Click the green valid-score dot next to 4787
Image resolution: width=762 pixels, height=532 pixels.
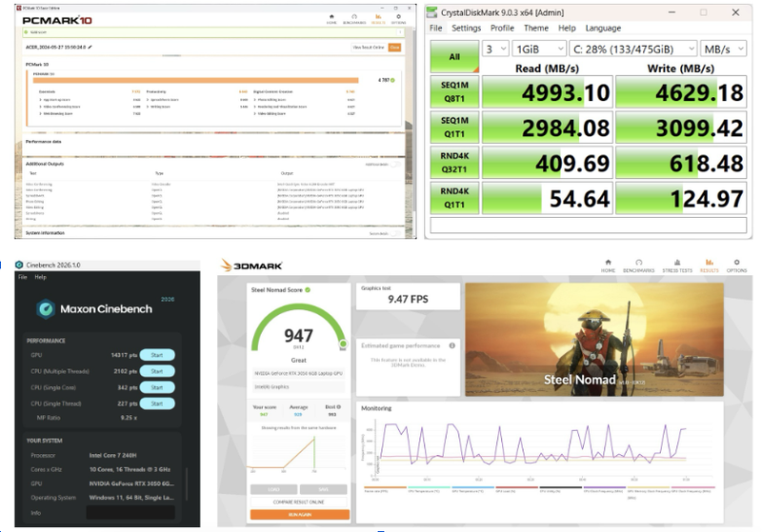392,80
